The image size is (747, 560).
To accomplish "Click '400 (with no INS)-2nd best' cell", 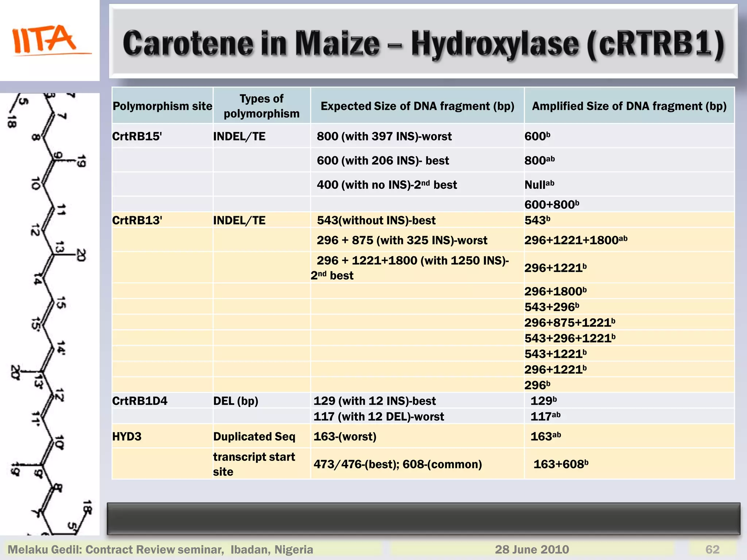I will coord(417,184).
